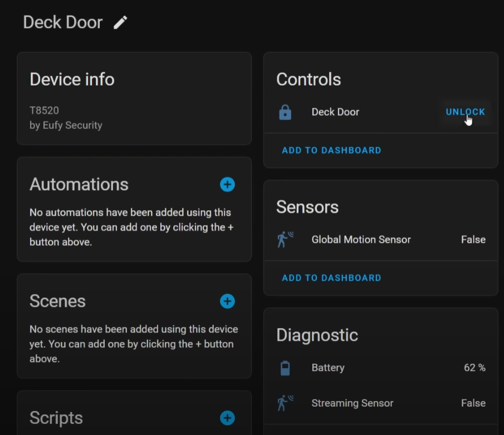Add a new scene with plus icon

point(227,301)
